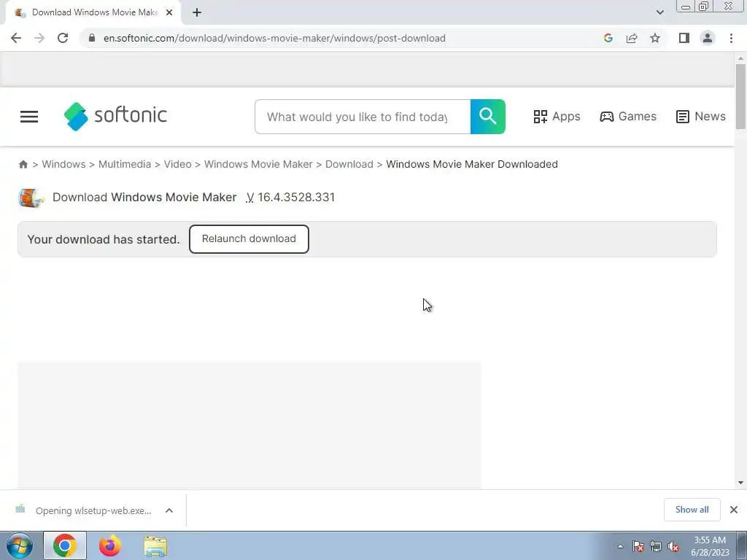The image size is (747, 560).
Task: Click the Chrome taskbar icon
Action: tap(65, 545)
